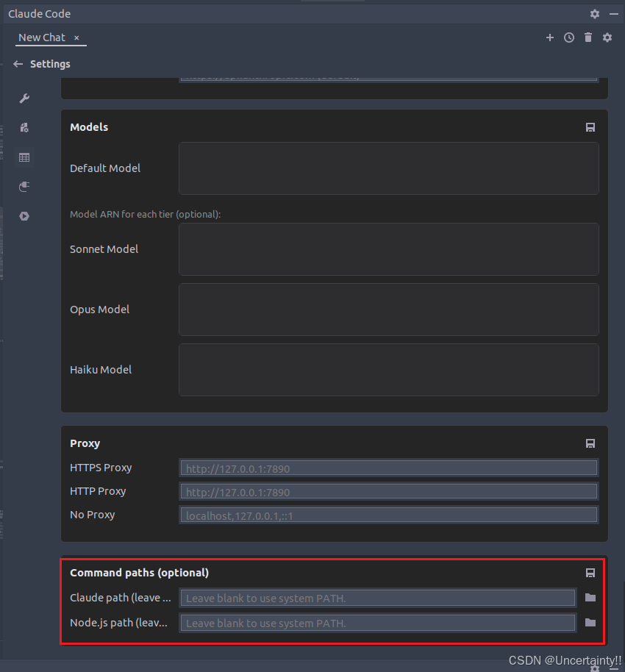Start a new chat with the plus icon
Viewport: 625px width, 672px height.
tap(550, 37)
